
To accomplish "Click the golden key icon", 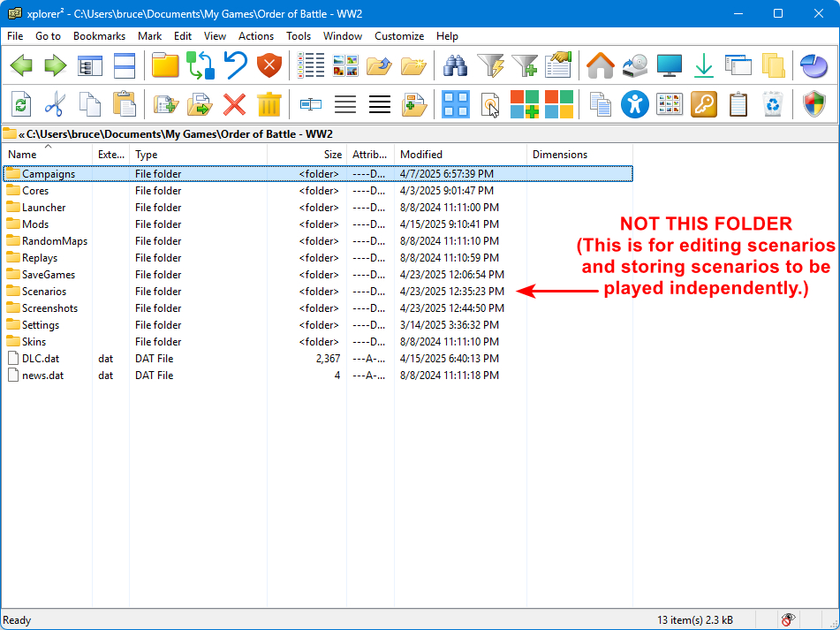I will 704,104.
